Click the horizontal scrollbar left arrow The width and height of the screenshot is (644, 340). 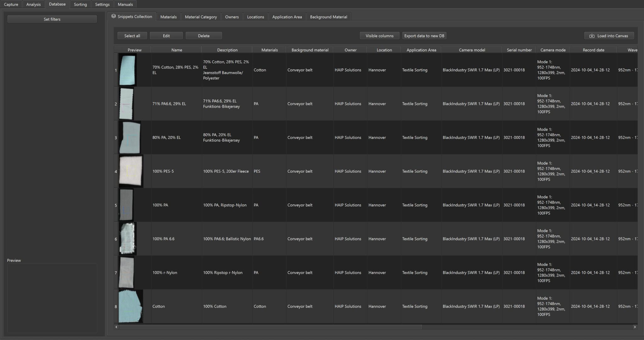(x=116, y=327)
